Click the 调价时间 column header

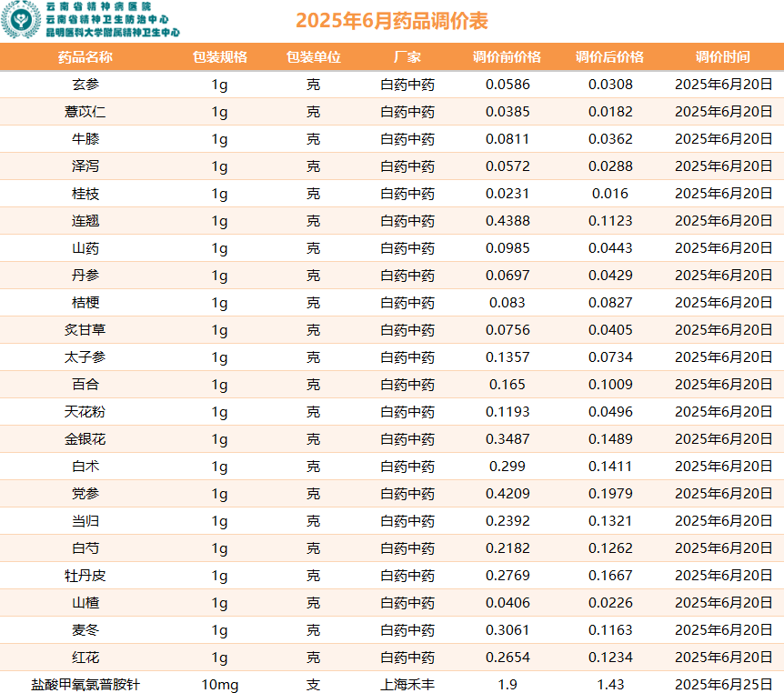[x=723, y=57]
